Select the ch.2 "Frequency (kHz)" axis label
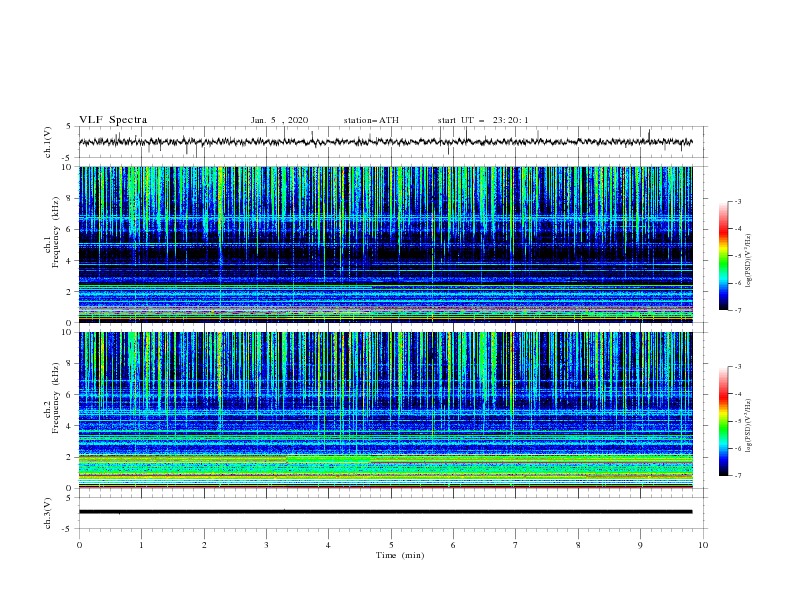This screenshot has height=612, width=792. (x=56, y=398)
